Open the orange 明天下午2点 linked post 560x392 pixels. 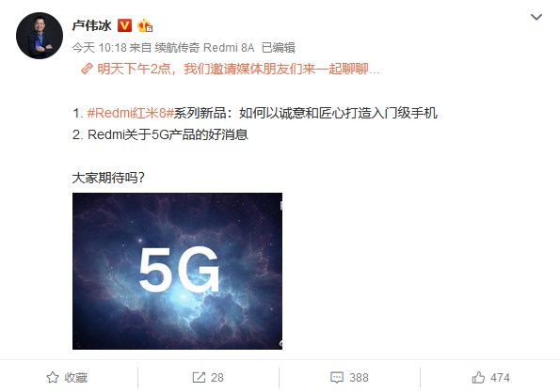238,69
